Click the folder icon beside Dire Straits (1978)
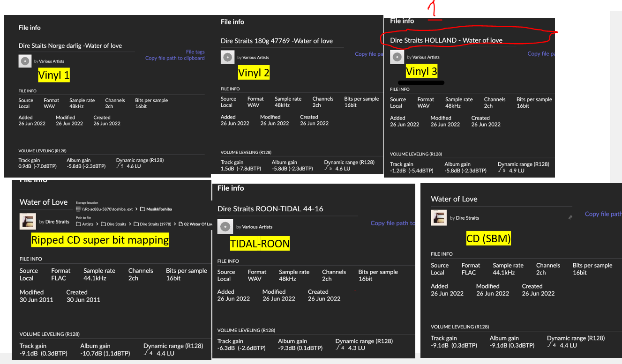This screenshot has height=364, width=622. coord(136,224)
